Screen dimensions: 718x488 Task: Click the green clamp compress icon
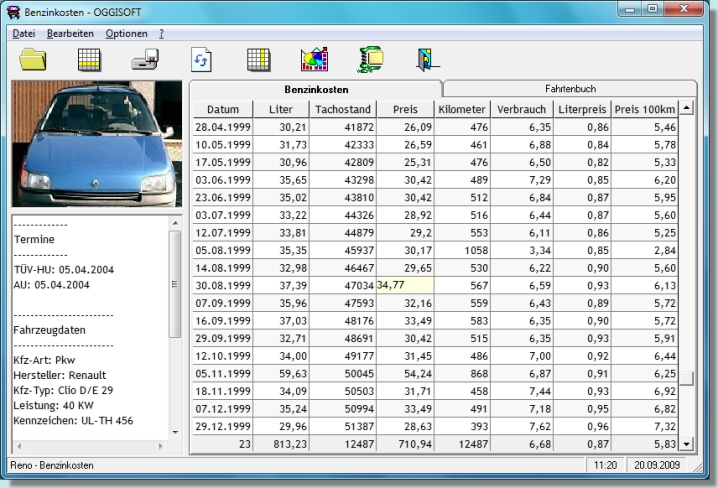[371, 59]
